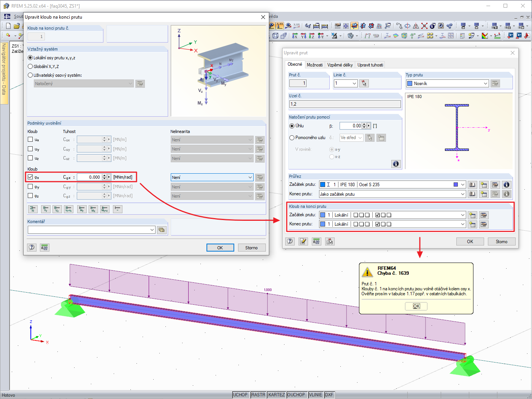Click OK in Upravit prut dialog
This screenshot has height=399, width=532.
(x=470, y=242)
